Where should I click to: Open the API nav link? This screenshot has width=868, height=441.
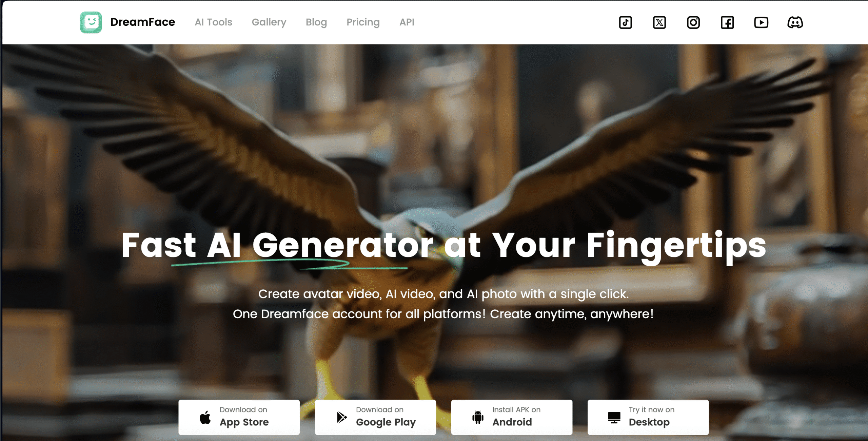tap(407, 22)
